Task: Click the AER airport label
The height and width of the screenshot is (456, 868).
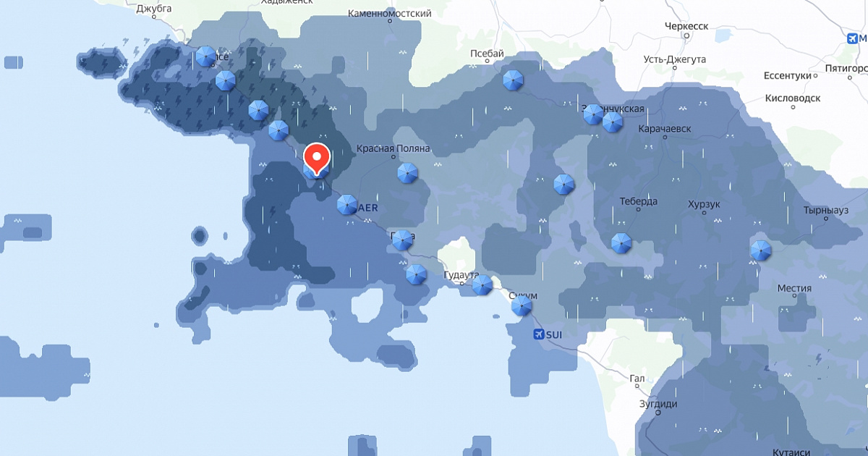Action: (367, 208)
